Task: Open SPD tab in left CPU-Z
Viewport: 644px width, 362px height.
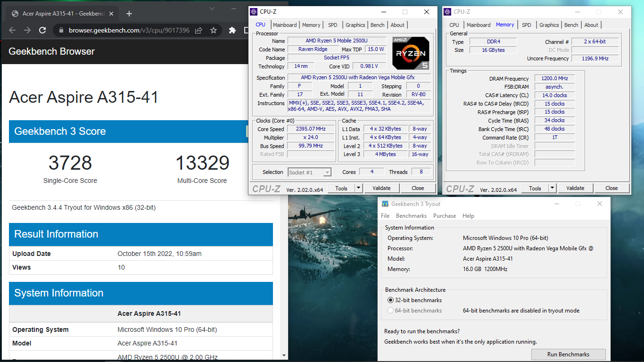Action: point(333,25)
